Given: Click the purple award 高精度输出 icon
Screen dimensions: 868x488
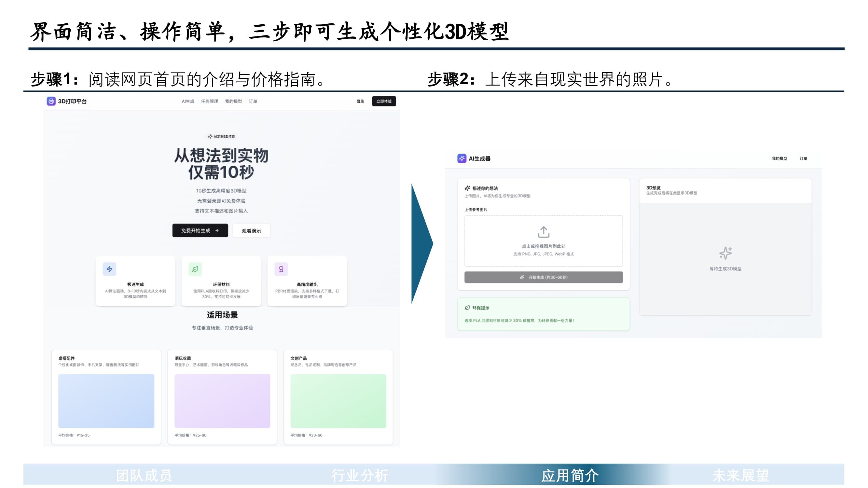Looking at the screenshot, I should coord(281,269).
